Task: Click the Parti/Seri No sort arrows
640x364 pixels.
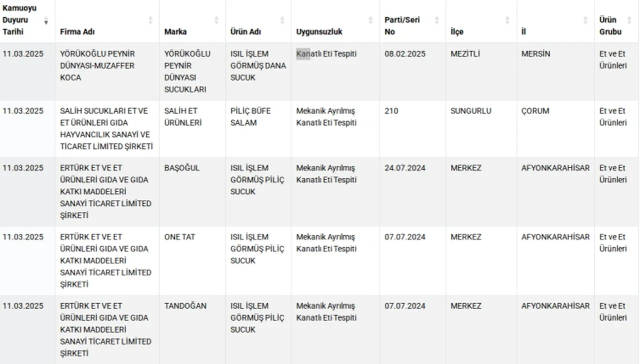Action: (x=436, y=20)
